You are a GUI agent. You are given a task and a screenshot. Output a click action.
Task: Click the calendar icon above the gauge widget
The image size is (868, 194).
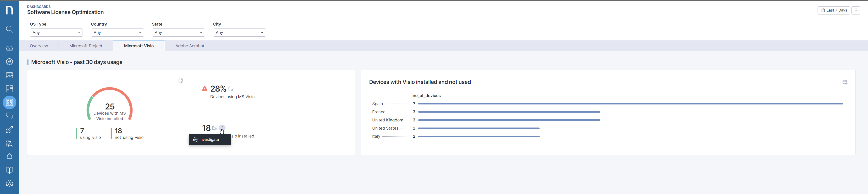coord(181,81)
